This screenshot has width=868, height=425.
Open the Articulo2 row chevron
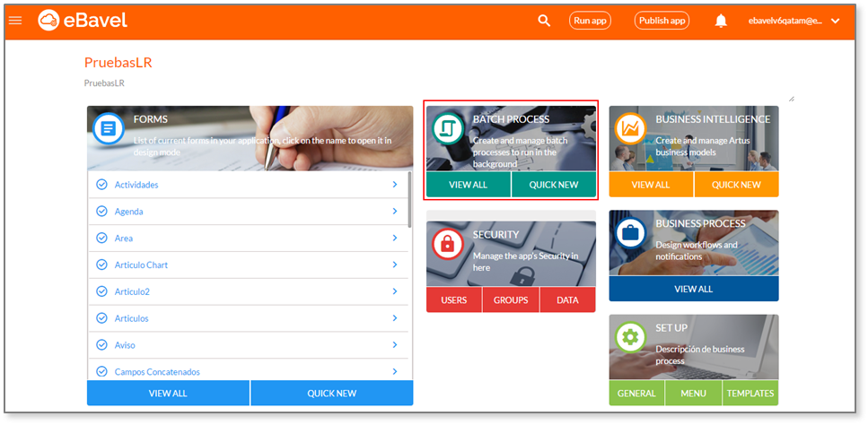click(x=395, y=291)
